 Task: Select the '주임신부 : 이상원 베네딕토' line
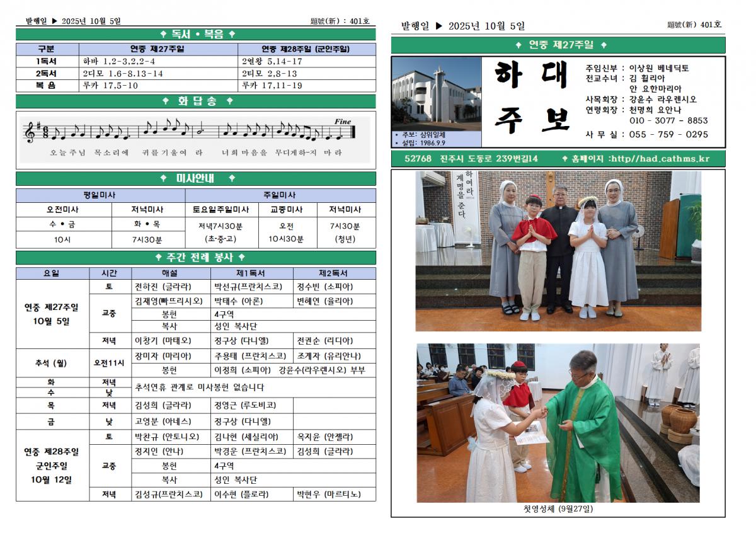point(637,68)
